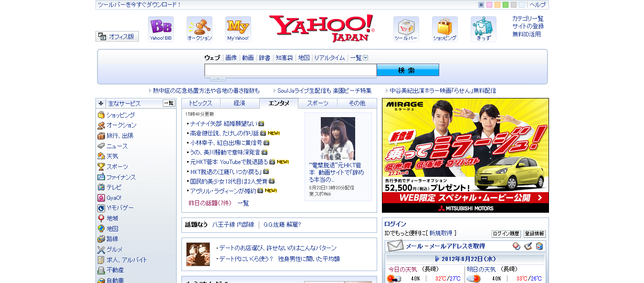The width and height of the screenshot is (644, 283).
Task: Open 八王子線 内部線 trending topic
Action: 233,225
